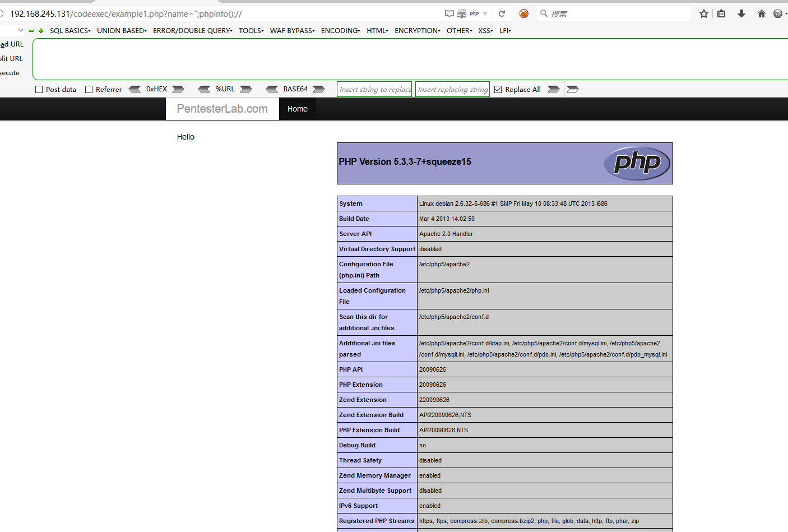Screen dimensions: 788x532
Task: Click the 'Apache 2.0 Handler' value
Action: coord(446,234)
